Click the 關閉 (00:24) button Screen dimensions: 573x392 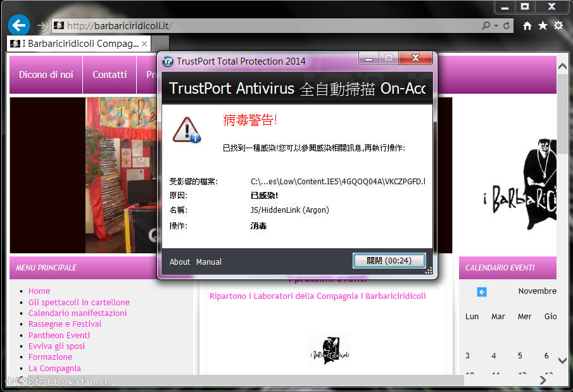pyautogui.click(x=389, y=261)
